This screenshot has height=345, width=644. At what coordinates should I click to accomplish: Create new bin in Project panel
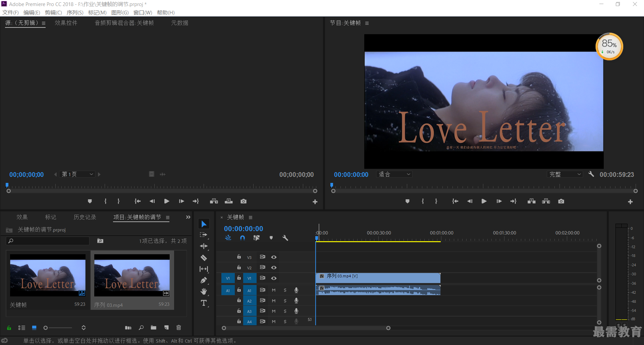click(x=154, y=328)
